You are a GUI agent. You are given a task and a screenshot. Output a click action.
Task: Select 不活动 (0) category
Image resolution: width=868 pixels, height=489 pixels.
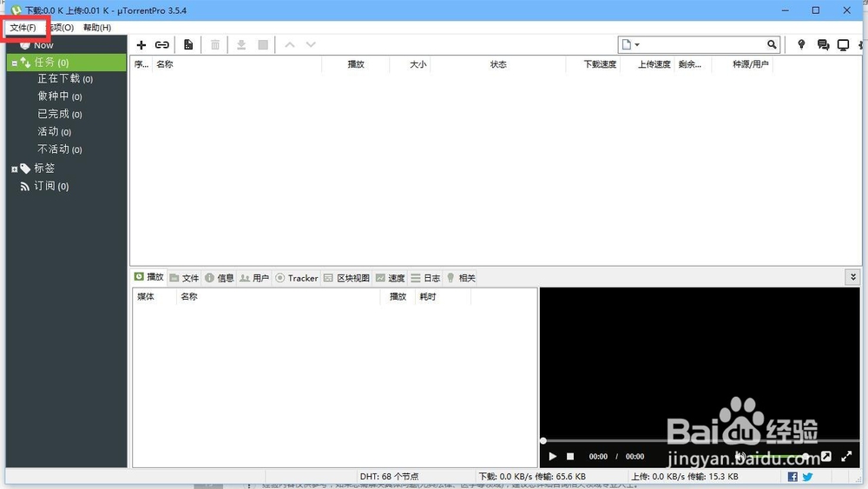coord(60,149)
